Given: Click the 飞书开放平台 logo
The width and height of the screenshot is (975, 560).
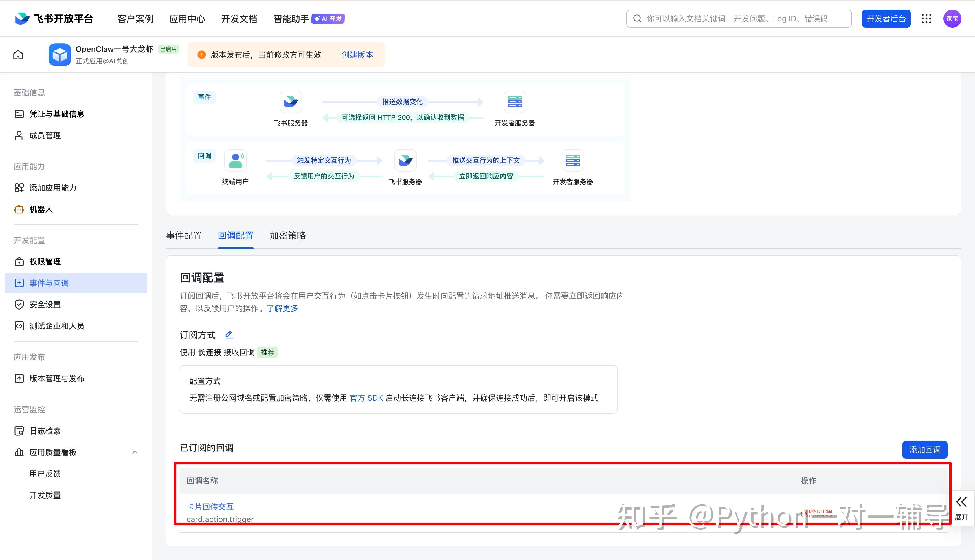Looking at the screenshot, I should [x=54, y=18].
